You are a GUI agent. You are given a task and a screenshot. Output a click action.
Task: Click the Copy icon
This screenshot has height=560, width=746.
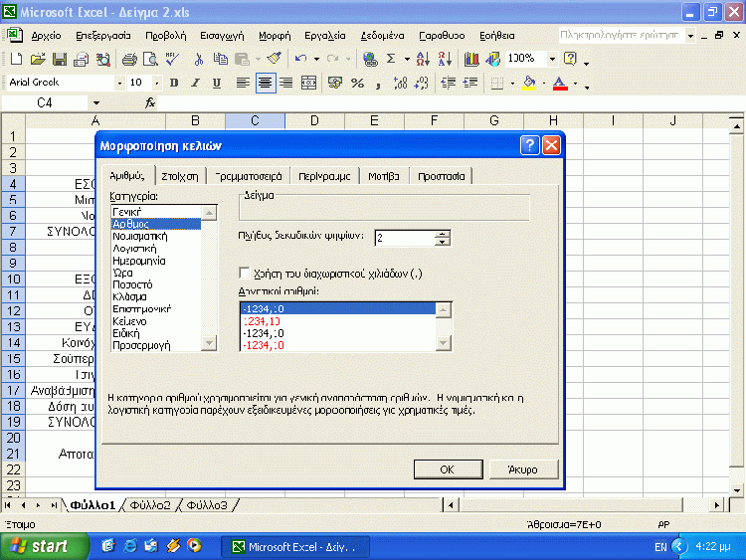pyautogui.click(x=220, y=59)
